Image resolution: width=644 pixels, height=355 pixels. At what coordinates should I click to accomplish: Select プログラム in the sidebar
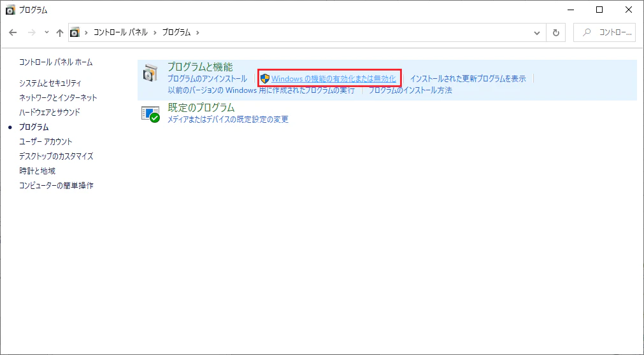point(34,127)
